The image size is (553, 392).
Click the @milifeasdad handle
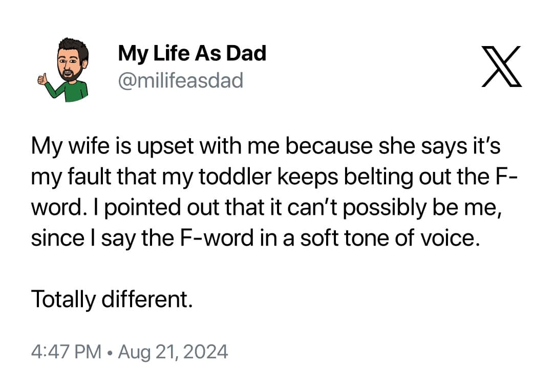tap(180, 80)
